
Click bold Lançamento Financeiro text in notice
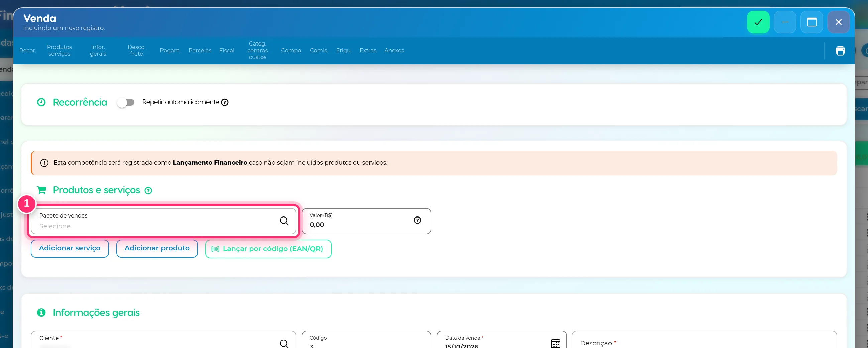(x=210, y=163)
